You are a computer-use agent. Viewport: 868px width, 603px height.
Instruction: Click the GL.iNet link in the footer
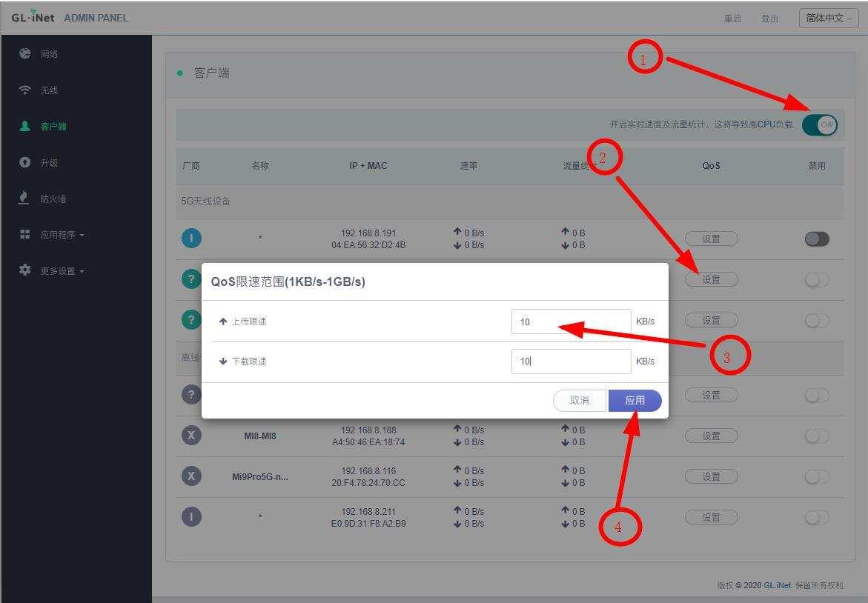[778, 585]
